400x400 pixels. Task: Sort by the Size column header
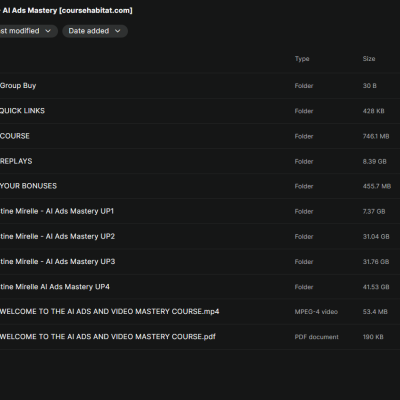click(x=369, y=59)
